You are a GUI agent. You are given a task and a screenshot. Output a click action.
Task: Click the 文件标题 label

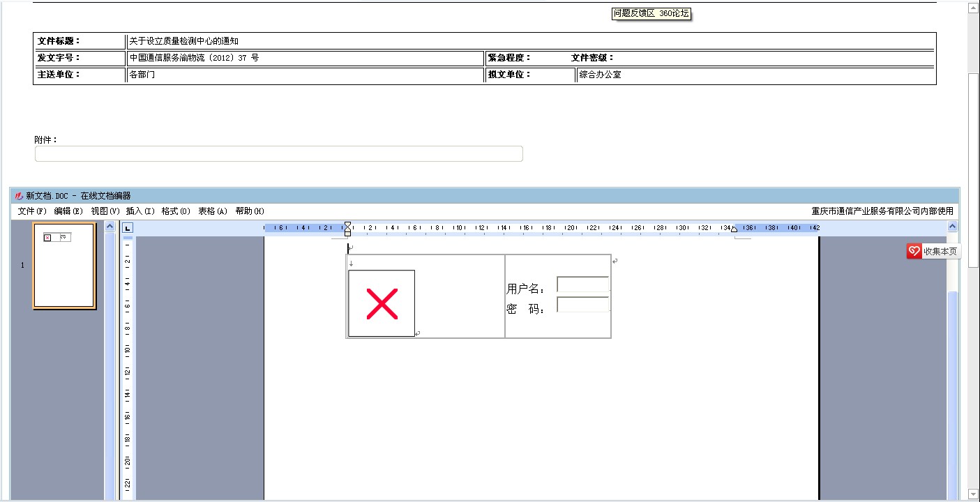coord(59,41)
